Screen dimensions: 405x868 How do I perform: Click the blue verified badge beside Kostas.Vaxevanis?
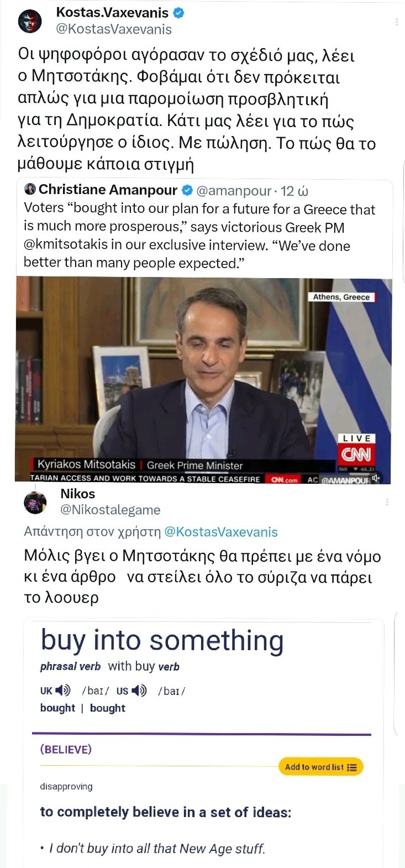(178, 13)
